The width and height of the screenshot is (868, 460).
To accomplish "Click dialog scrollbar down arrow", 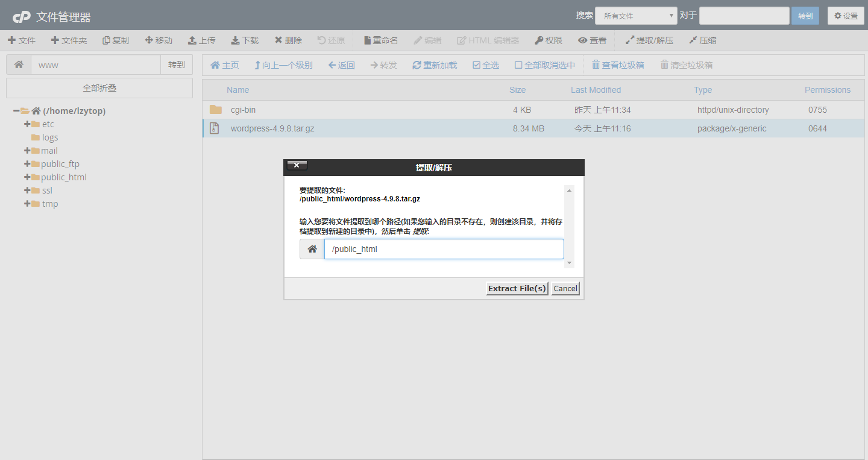I will tap(569, 263).
